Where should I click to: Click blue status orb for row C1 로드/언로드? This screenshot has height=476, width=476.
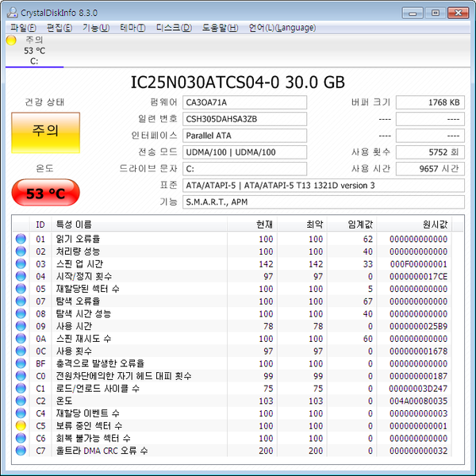pyautogui.click(x=21, y=388)
